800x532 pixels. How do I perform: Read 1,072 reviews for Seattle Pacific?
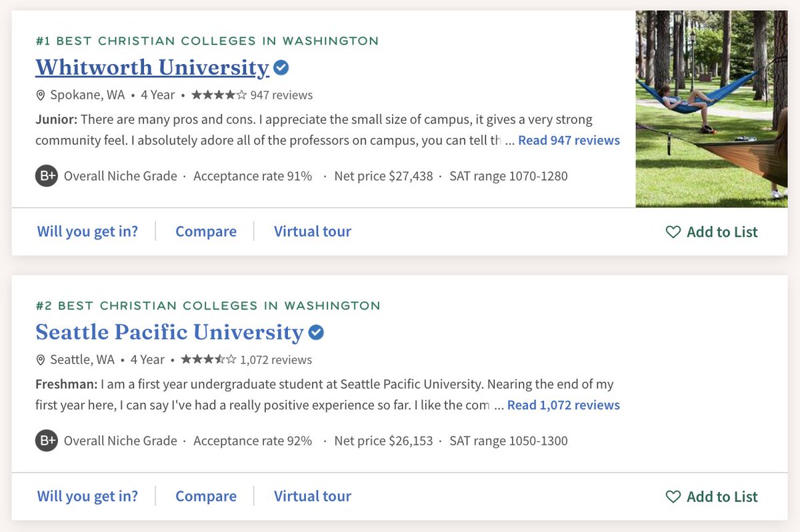[563, 405]
